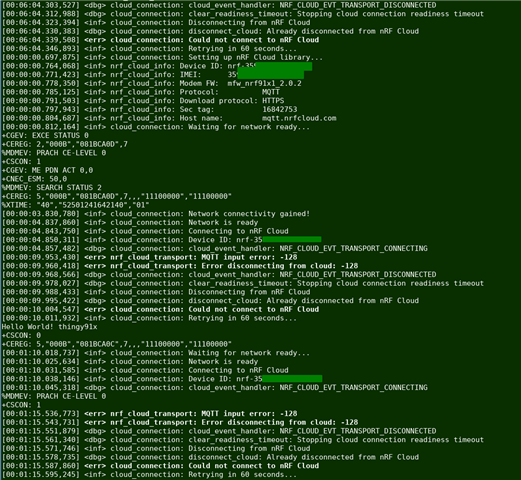Click the '+CGEV: ME PDN ACT 0,0' line
This screenshot has width=521, height=480.
(47, 170)
